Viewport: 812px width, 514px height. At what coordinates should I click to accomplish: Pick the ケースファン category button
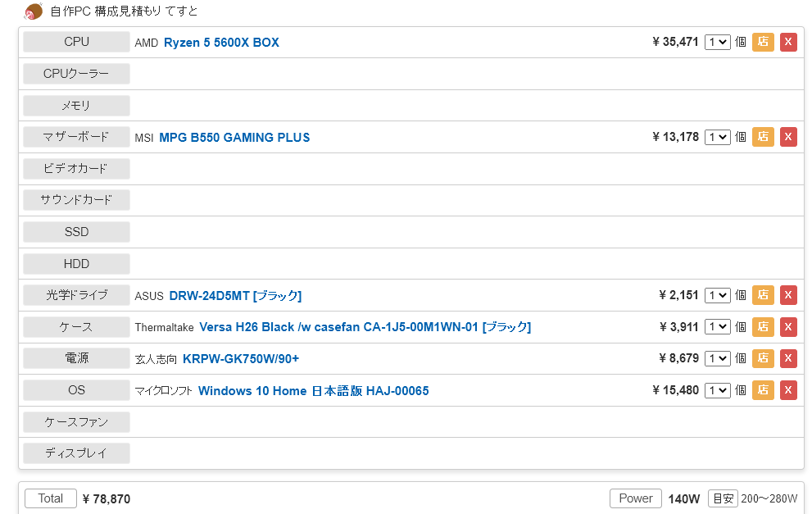[77, 421]
